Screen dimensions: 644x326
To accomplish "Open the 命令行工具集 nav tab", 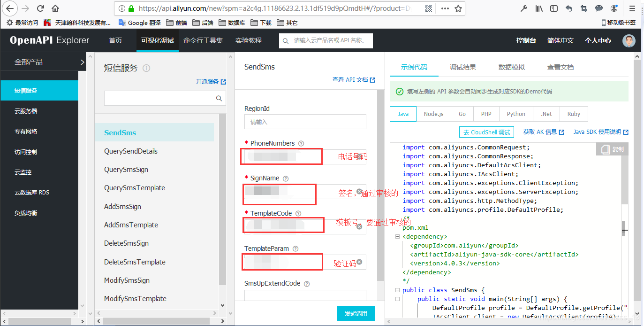I will pos(203,40).
